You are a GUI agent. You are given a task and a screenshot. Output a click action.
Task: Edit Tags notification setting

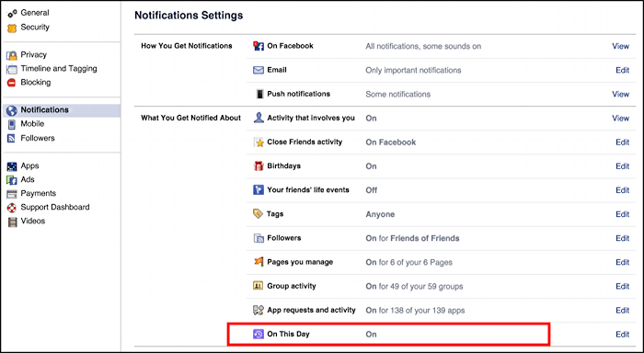point(622,214)
